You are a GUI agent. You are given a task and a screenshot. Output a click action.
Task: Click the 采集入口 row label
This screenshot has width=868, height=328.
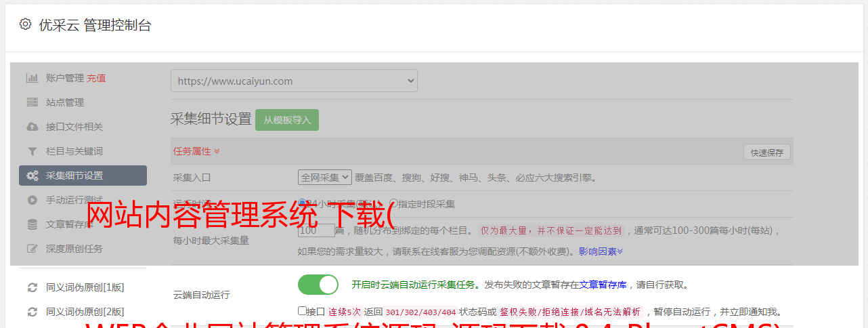click(x=192, y=178)
